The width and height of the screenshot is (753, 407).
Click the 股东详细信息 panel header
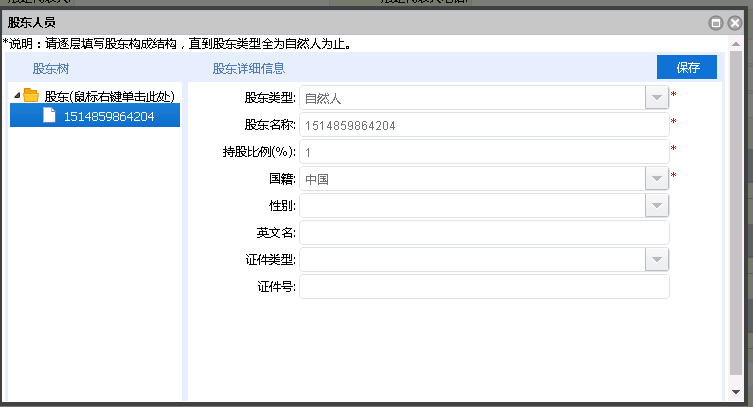click(x=249, y=69)
